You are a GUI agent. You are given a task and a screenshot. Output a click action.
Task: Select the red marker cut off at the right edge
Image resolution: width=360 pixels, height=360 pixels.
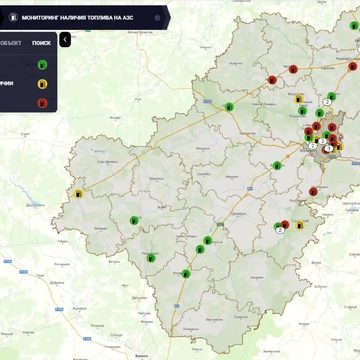(353, 66)
